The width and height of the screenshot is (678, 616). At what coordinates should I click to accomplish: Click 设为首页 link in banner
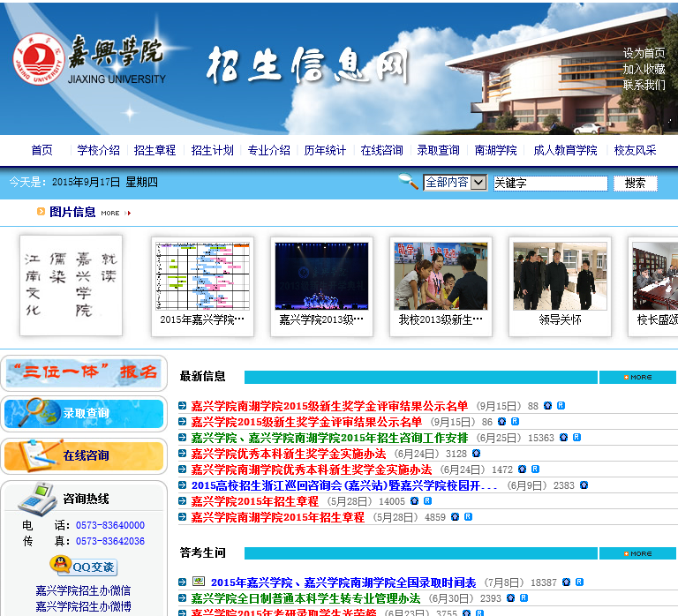[x=644, y=53]
